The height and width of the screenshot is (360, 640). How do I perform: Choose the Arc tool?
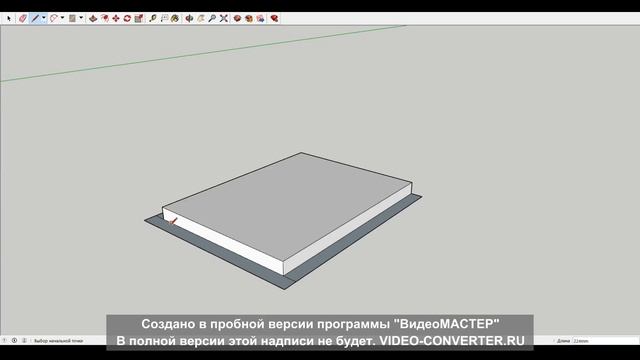[53, 18]
